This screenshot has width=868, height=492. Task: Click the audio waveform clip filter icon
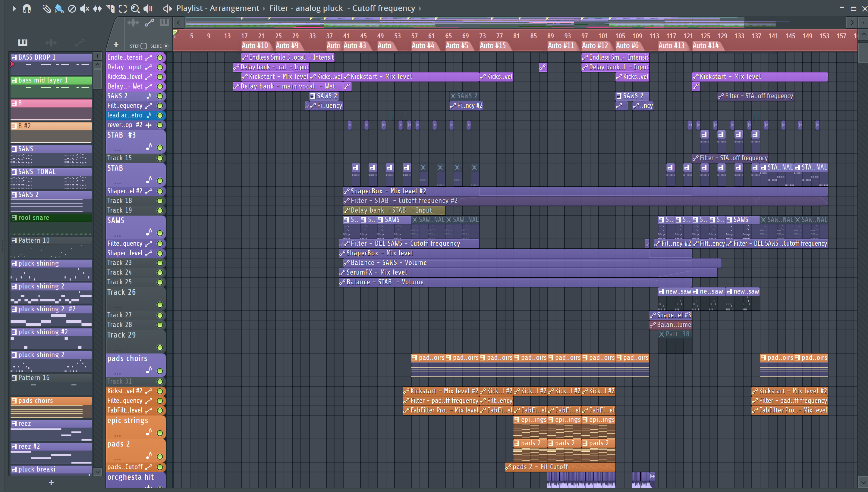click(133, 23)
